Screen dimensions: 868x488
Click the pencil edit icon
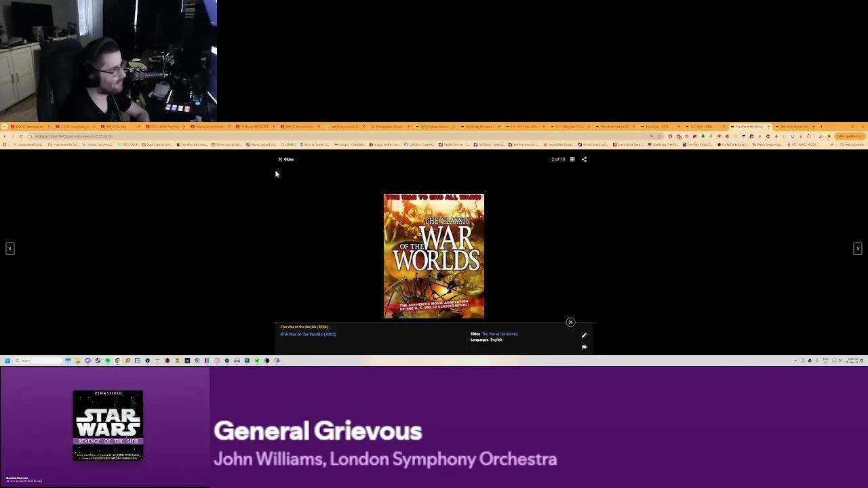coord(584,335)
